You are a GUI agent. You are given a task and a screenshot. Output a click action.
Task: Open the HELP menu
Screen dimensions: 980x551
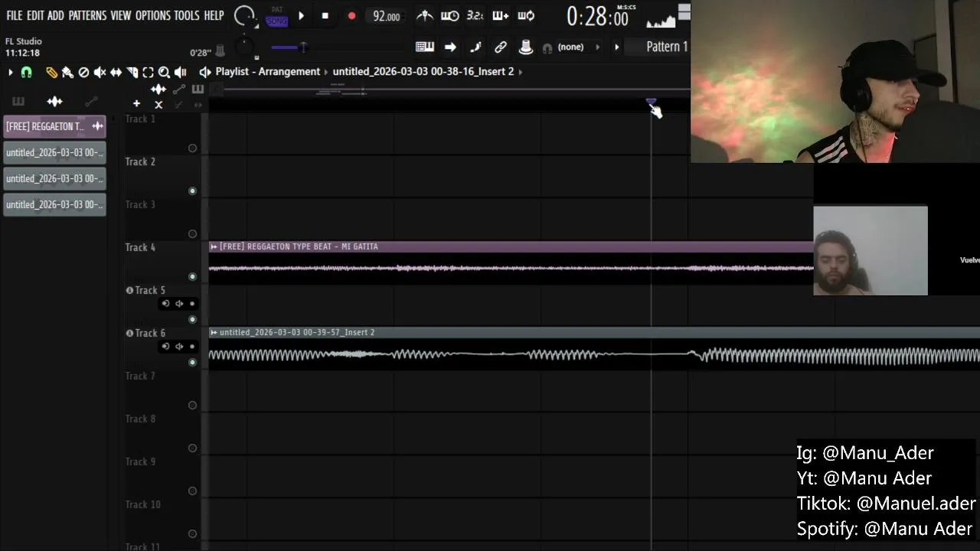214,15
